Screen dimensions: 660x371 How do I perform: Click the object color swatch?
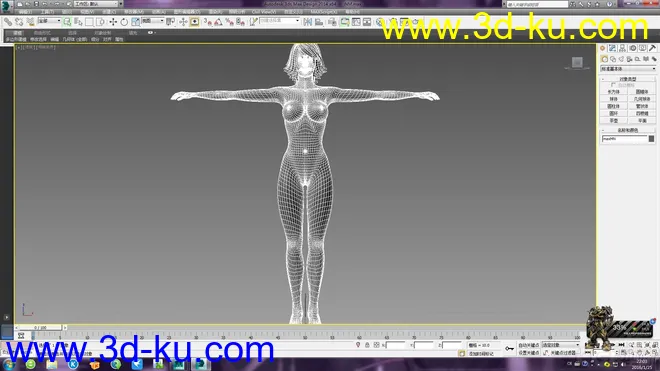651,139
